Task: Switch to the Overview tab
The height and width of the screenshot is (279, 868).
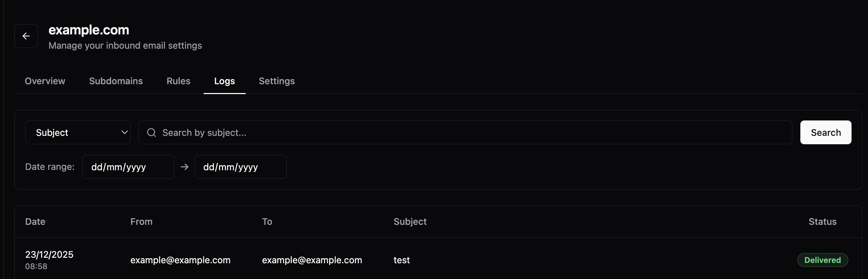Action: [x=45, y=81]
